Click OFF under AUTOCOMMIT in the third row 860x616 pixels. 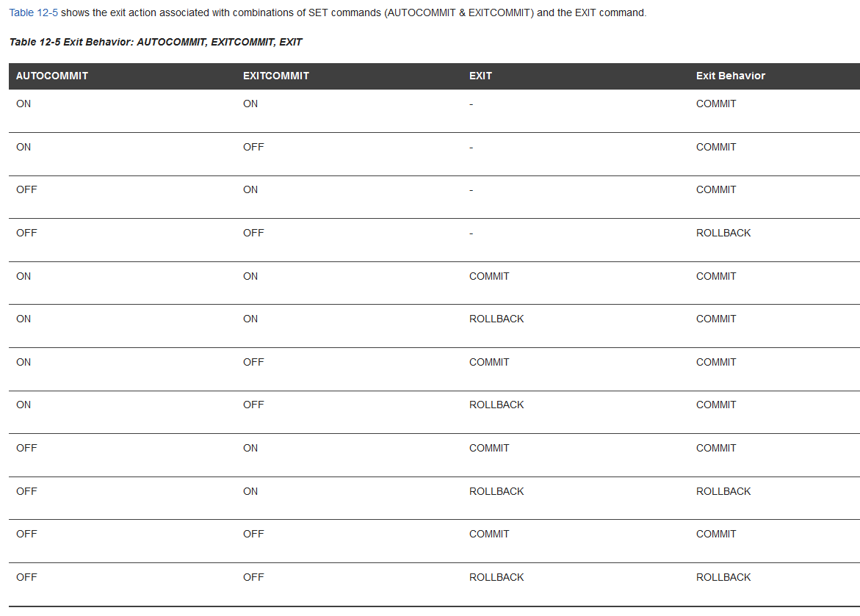26,189
